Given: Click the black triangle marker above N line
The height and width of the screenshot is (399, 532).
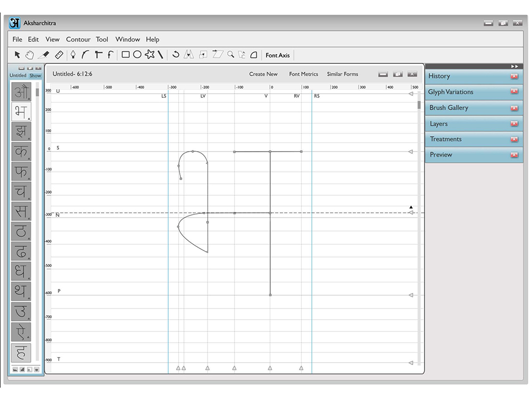Looking at the screenshot, I should (x=411, y=207).
